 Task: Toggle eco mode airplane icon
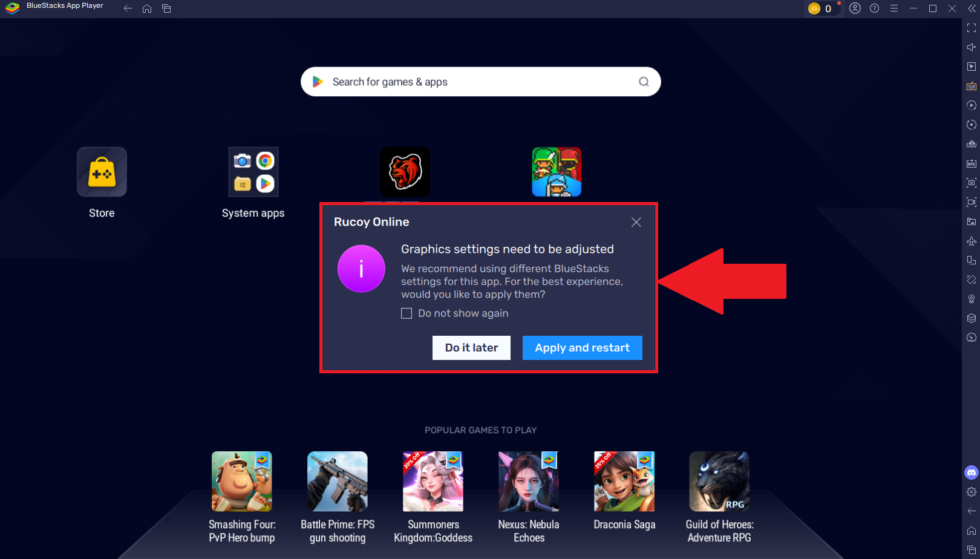tap(972, 241)
